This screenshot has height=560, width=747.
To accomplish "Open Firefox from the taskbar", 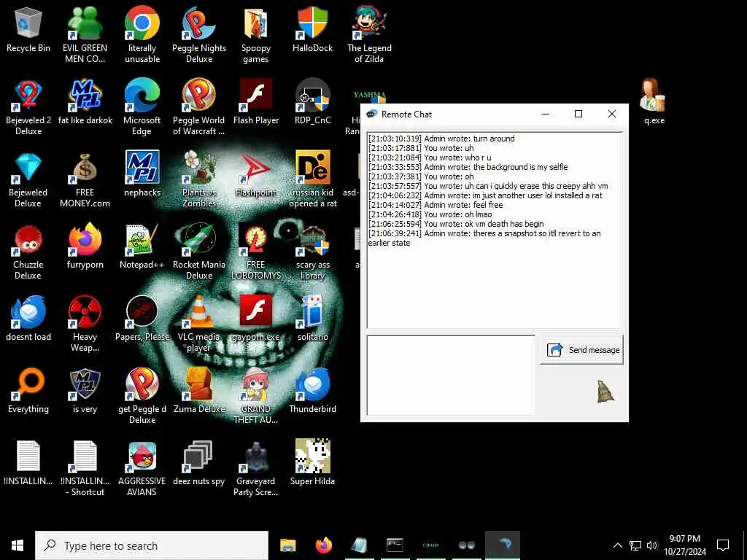I will [x=324, y=545].
